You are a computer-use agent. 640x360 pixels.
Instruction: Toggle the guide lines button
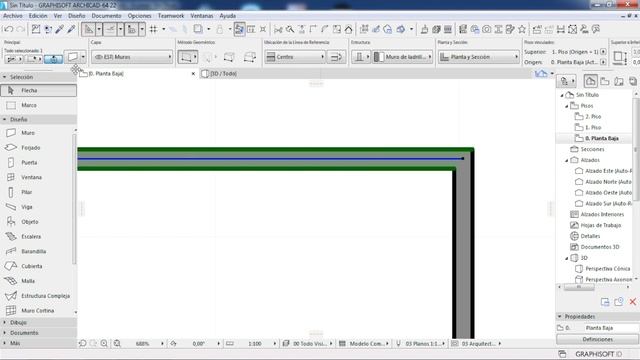(88, 29)
